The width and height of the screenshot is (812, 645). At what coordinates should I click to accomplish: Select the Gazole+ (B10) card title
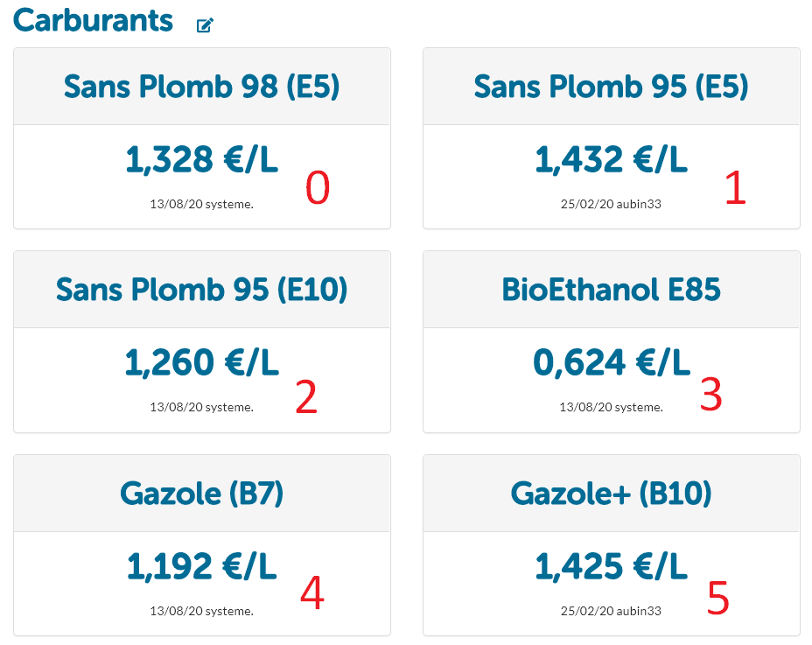[x=612, y=494]
